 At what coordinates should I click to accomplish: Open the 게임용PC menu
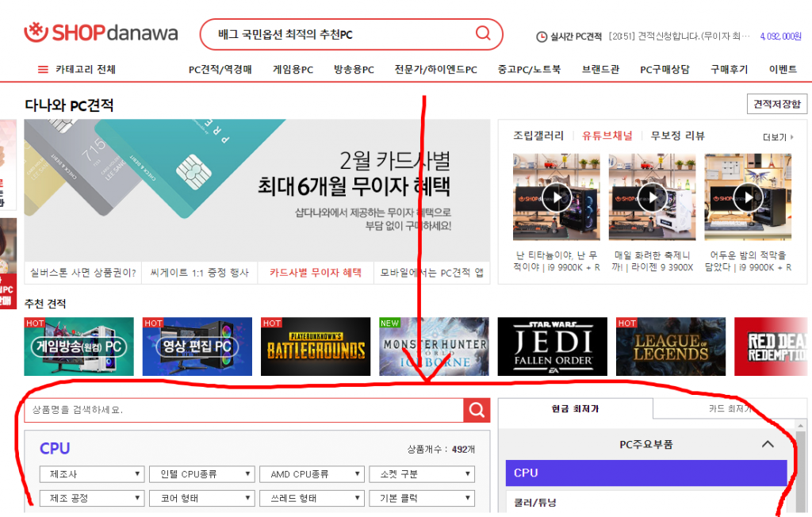[293, 70]
